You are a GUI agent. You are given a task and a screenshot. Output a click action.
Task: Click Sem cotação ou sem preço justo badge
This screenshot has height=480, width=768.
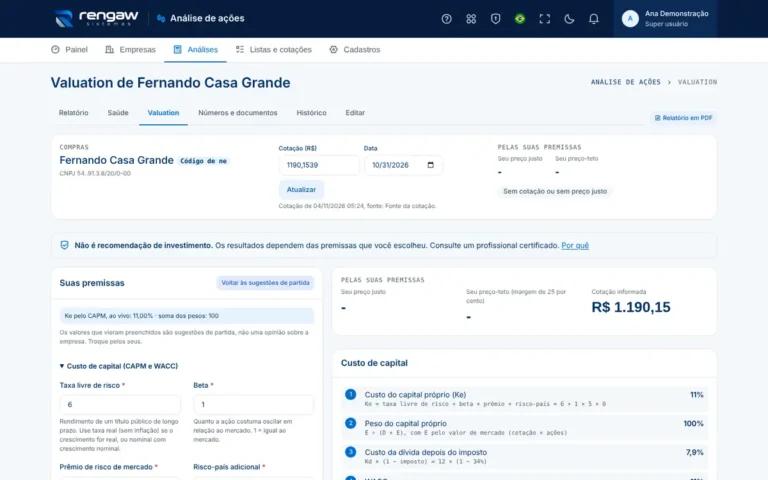pos(555,191)
